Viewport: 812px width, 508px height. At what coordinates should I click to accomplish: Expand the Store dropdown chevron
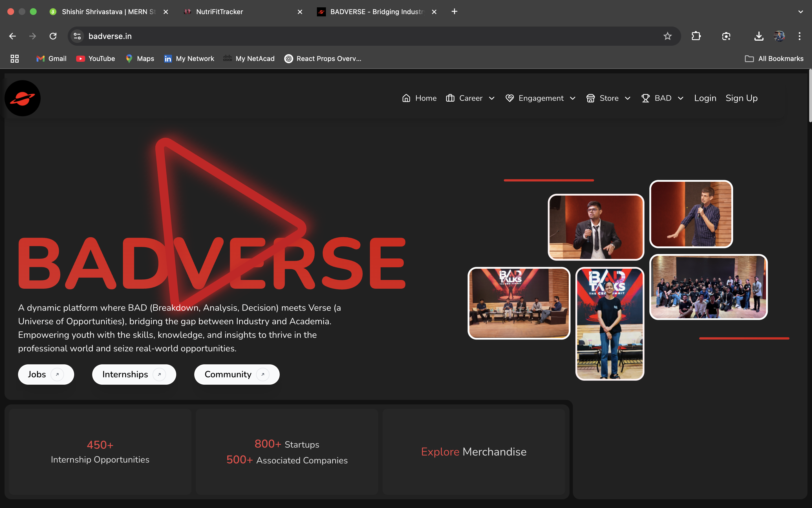(x=627, y=98)
